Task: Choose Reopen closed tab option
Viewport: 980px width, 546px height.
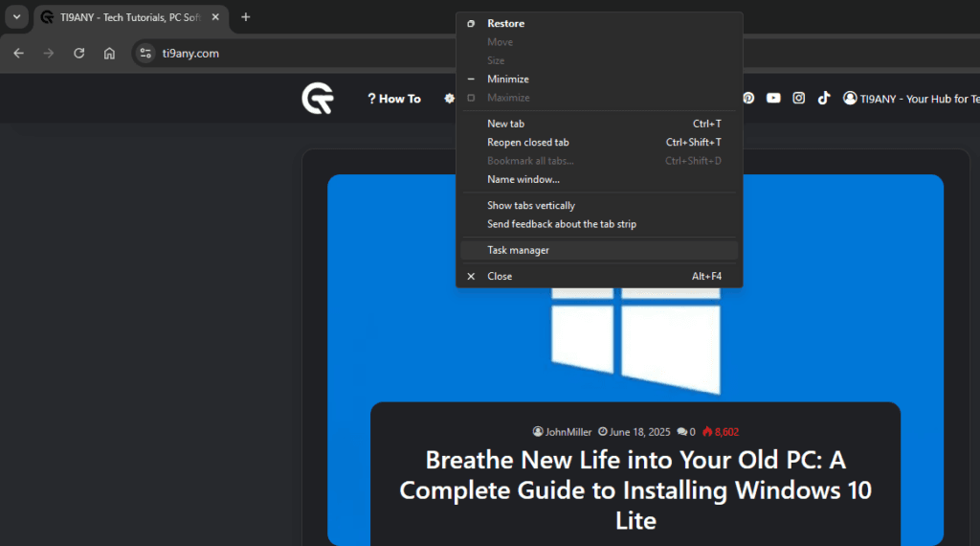Action: [527, 143]
